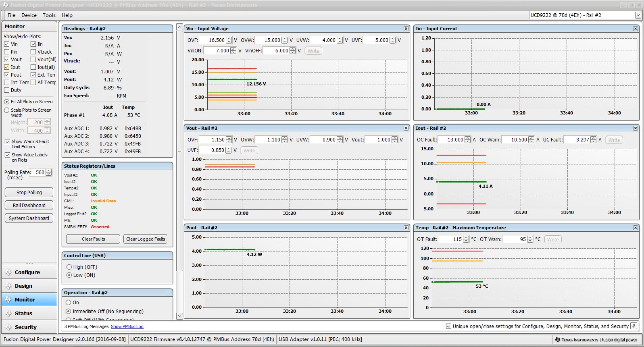Switch to the Design section
Image resolution: width=644 pixels, height=347 pixels.
(x=29, y=286)
